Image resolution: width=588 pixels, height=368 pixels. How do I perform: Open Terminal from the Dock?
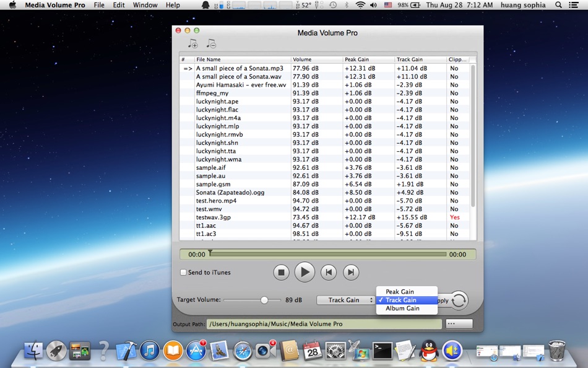382,351
